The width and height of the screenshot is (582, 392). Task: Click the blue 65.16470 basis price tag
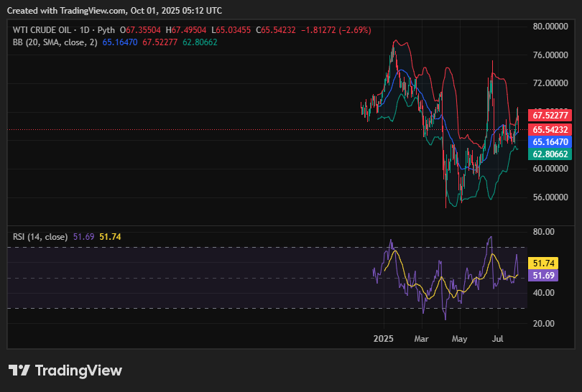[550, 142]
